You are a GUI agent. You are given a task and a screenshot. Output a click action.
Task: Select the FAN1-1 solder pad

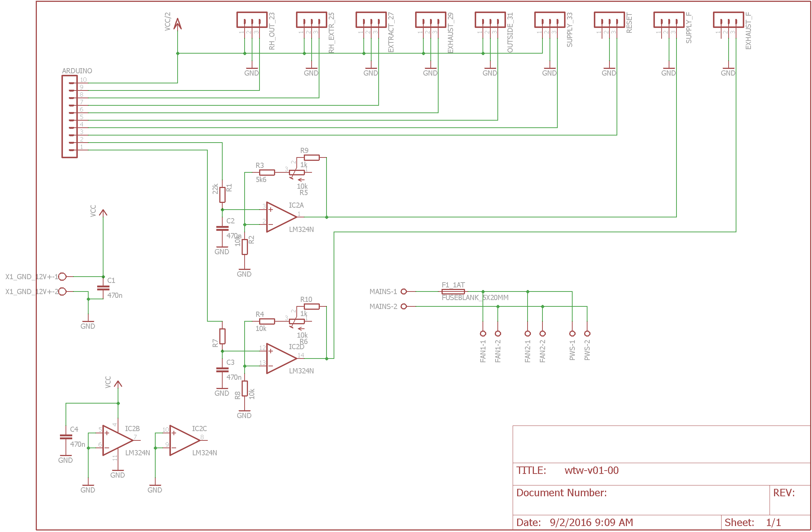click(483, 334)
